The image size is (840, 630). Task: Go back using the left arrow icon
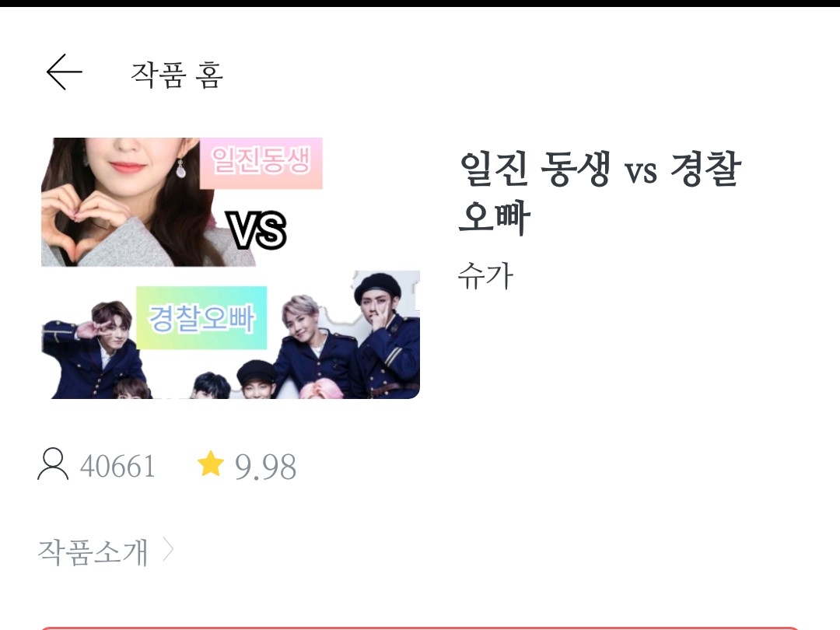[x=65, y=72]
